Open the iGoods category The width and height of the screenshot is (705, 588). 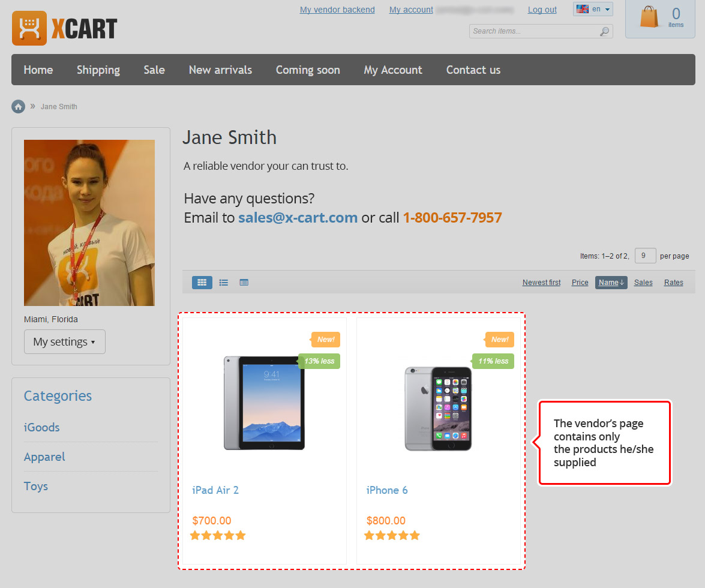click(41, 427)
